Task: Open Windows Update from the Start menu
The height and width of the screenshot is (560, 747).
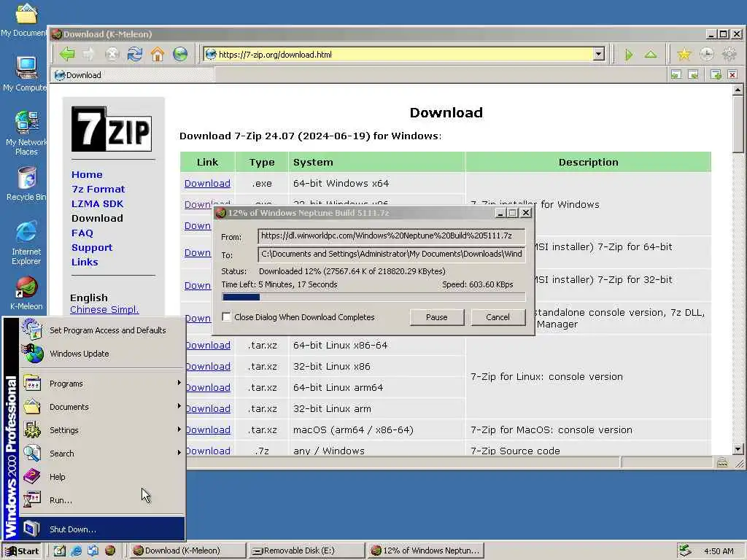Action: click(101, 354)
